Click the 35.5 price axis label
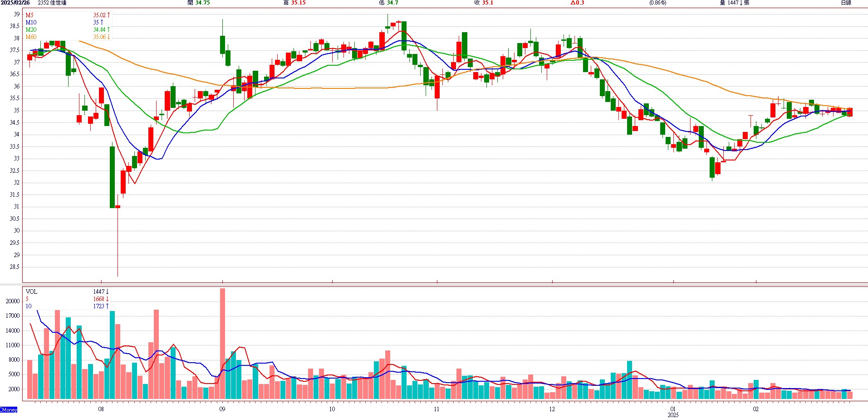This screenshot has width=868, height=418. pos(15,98)
